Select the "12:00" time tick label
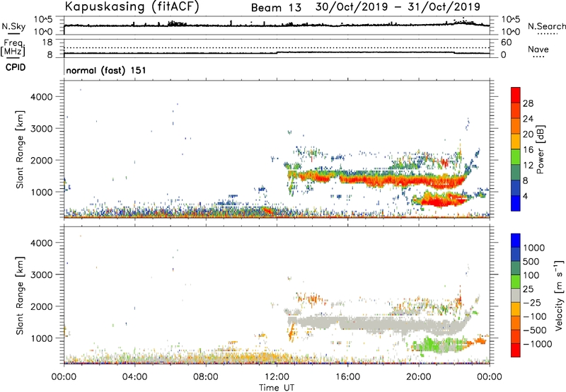 (x=277, y=377)
